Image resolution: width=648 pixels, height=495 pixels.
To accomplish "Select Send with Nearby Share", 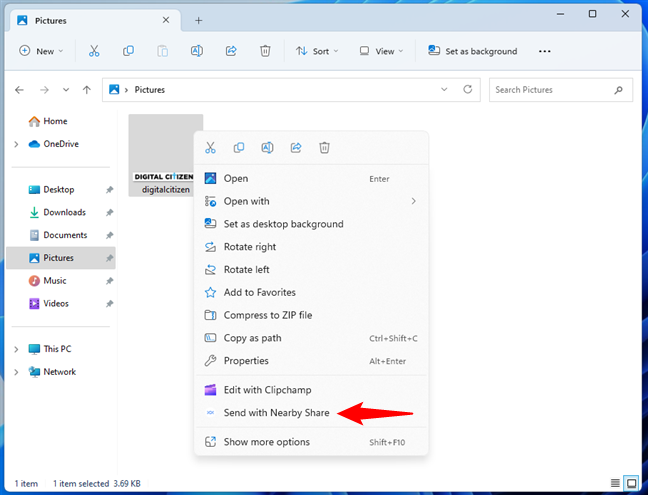I will pos(276,412).
